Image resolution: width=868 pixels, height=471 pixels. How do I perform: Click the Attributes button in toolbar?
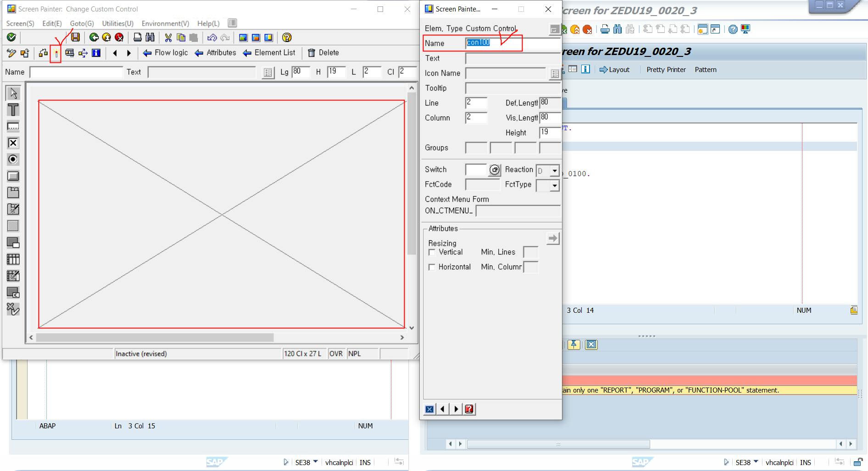(216, 53)
